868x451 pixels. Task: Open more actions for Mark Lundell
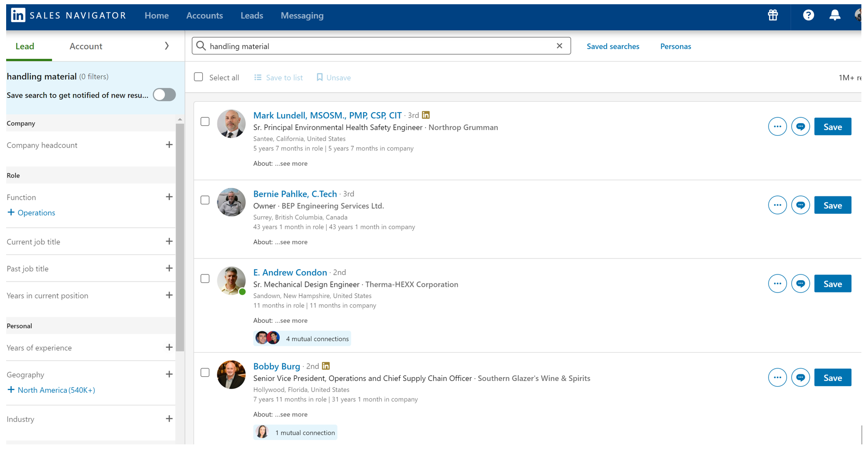click(x=777, y=127)
